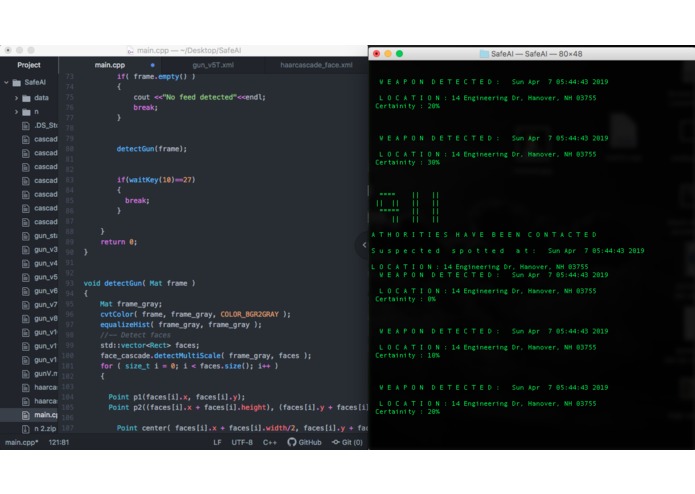Click 'Certainty : 30%' in Terminal

pyautogui.click(x=407, y=163)
